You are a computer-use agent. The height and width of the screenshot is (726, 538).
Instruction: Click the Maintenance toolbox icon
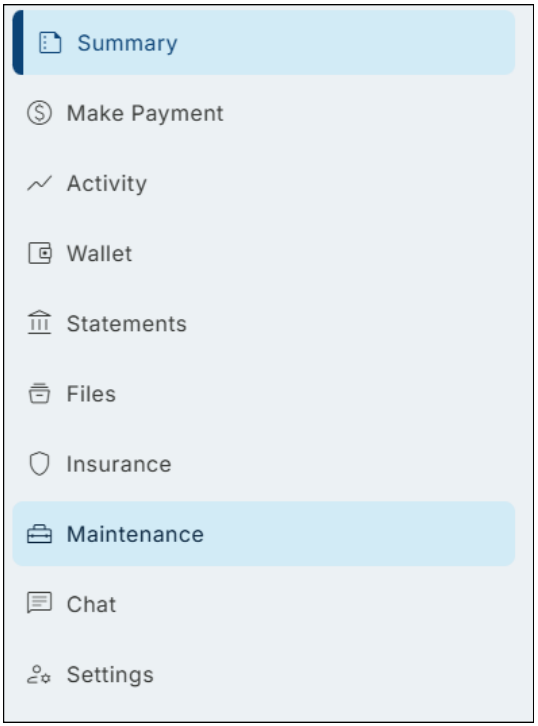tap(39, 534)
